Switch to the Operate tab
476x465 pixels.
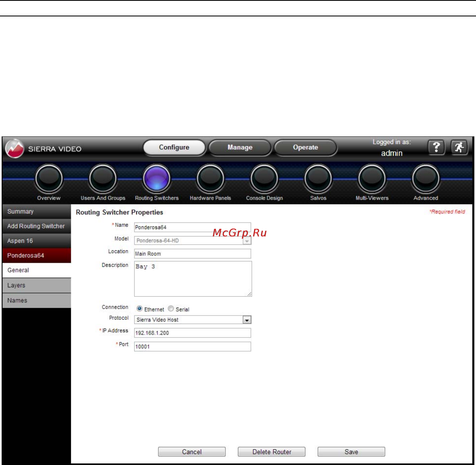click(306, 148)
